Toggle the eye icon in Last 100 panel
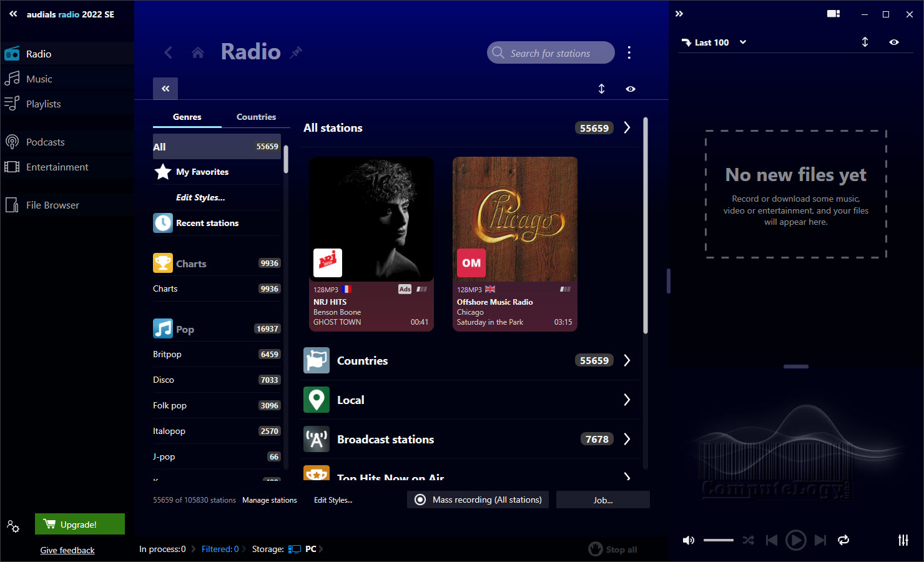Screen dimensions: 924x562 click(893, 42)
